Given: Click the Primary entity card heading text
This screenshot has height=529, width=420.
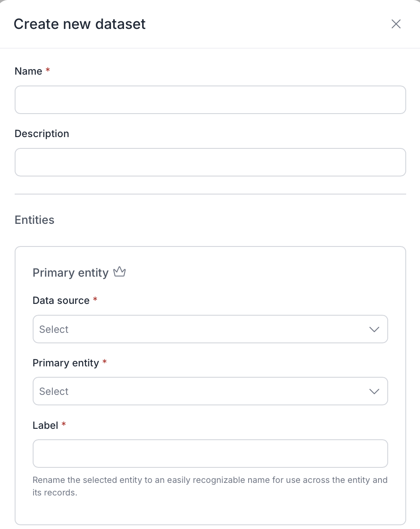Looking at the screenshot, I should (70, 273).
